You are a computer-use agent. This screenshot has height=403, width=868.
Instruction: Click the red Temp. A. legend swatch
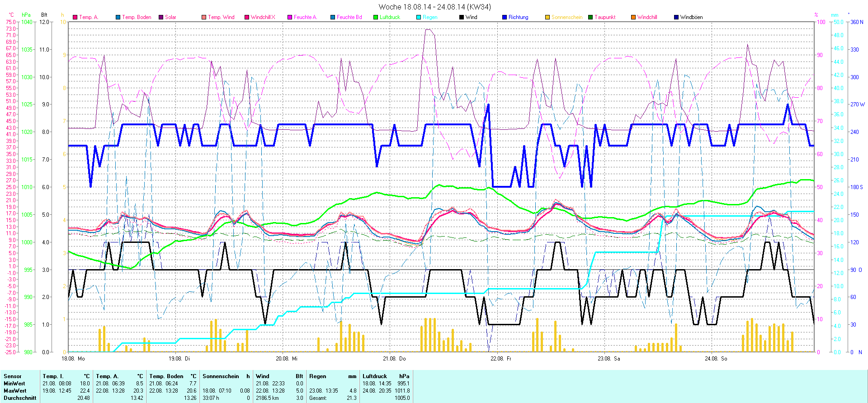pyautogui.click(x=75, y=17)
